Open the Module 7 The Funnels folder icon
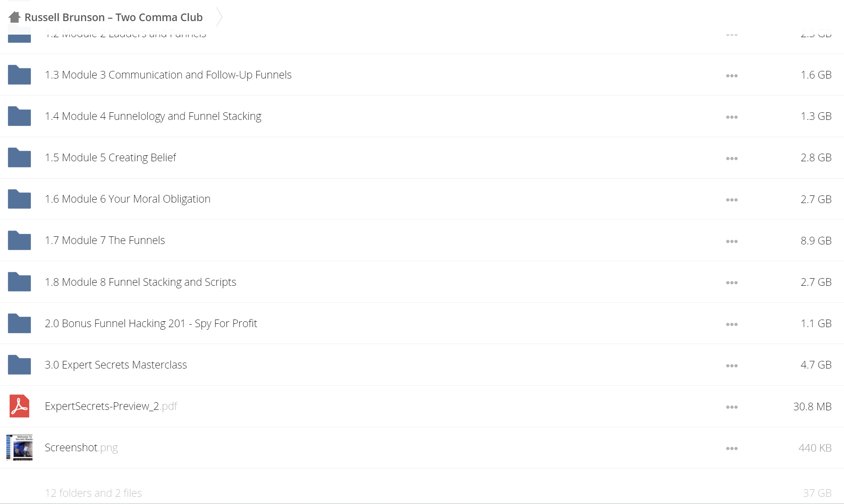The image size is (844, 504). (x=19, y=240)
